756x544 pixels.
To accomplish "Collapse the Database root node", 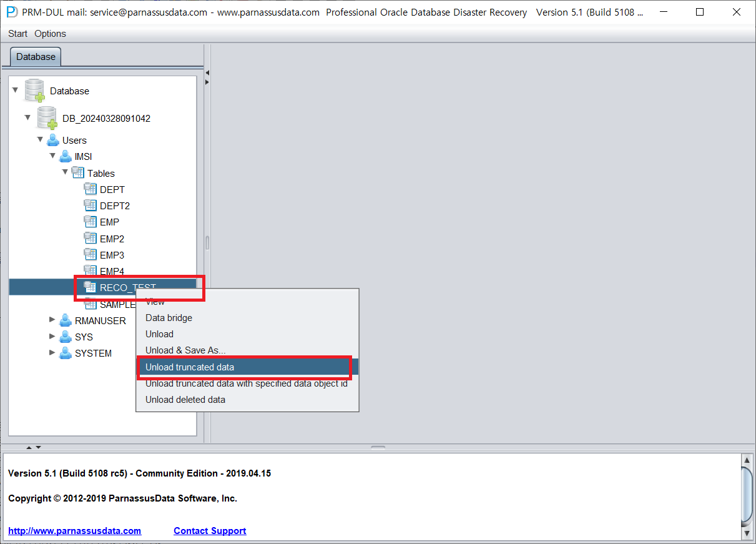I will click(15, 91).
